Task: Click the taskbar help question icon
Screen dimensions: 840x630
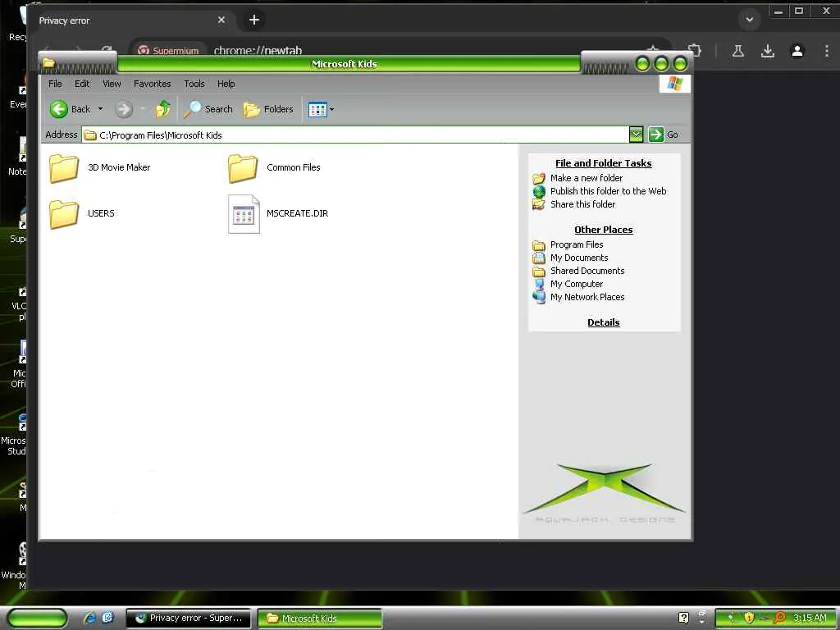Action: tap(683, 618)
